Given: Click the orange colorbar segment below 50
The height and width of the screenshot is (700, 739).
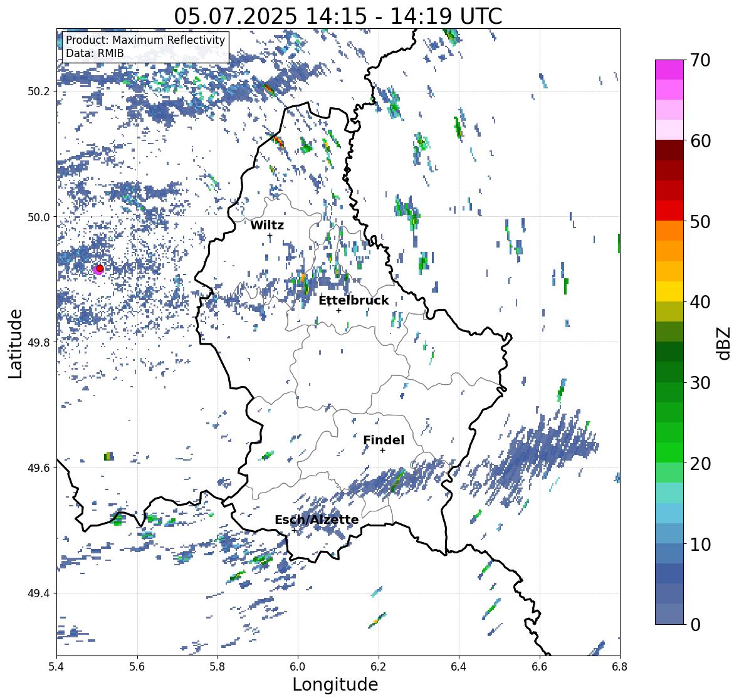Looking at the screenshot, I should (669, 231).
